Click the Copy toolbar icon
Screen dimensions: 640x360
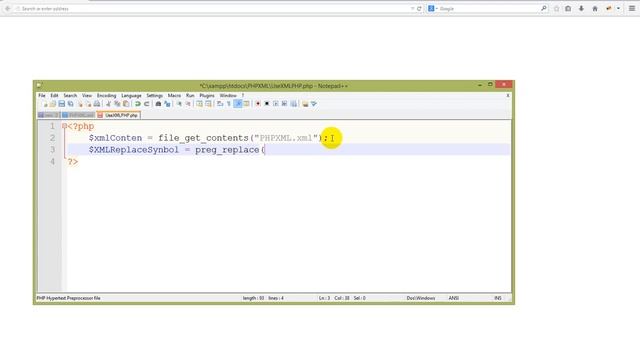click(117, 104)
